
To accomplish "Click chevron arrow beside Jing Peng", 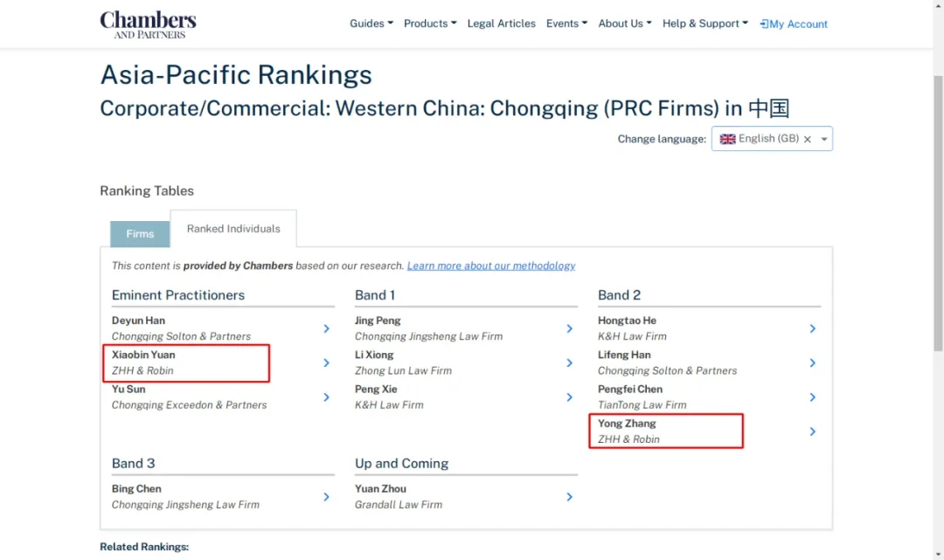I will click(569, 328).
